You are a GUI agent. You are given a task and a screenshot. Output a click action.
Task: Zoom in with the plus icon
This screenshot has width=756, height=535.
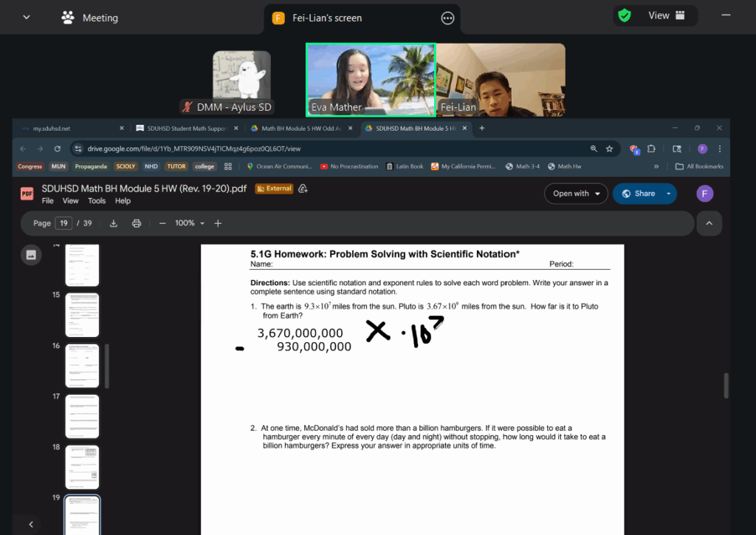pos(218,223)
